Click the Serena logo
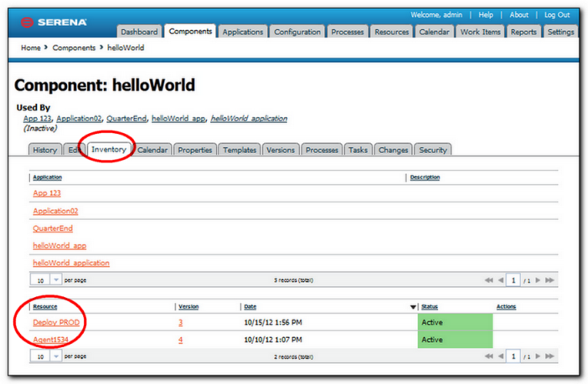This screenshot has width=588, height=384. [54, 23]
